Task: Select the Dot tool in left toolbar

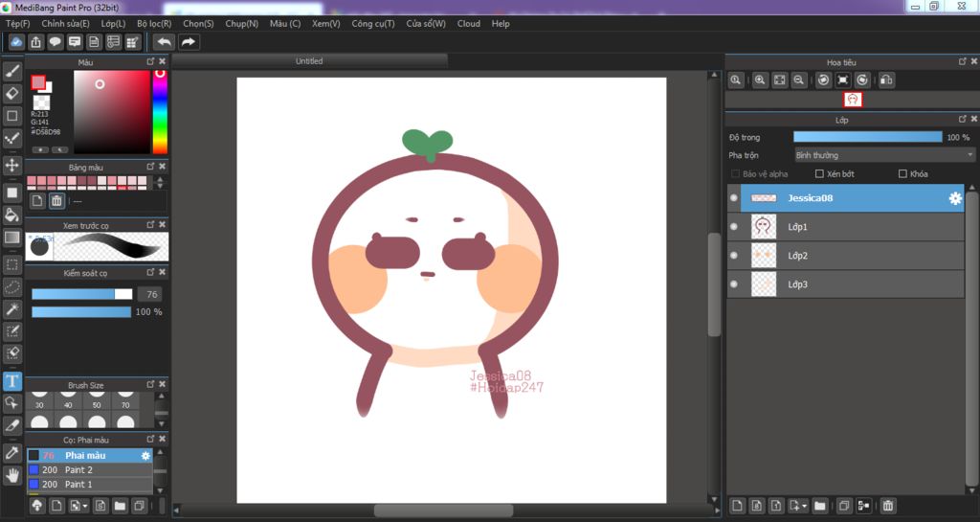Action: pos(11,139)
